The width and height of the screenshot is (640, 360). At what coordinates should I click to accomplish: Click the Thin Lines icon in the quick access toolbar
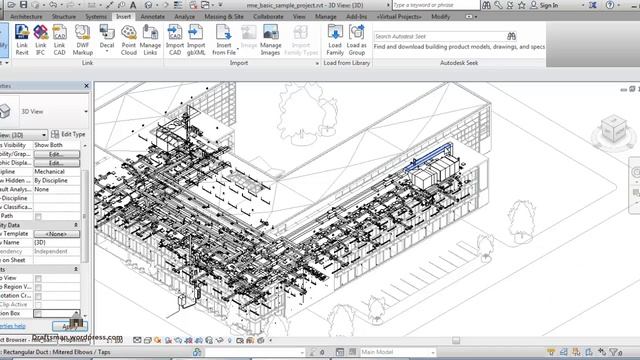tap(178, 5)
